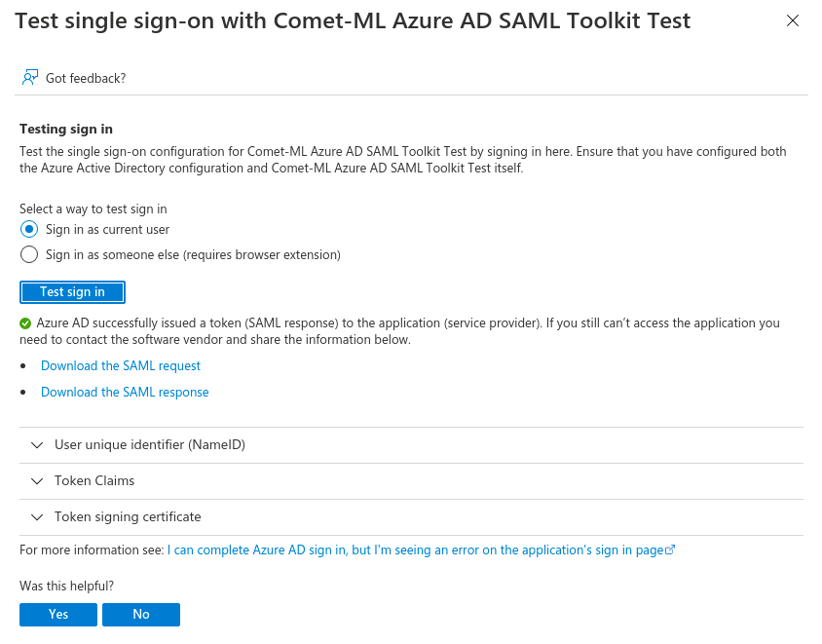Select Sign in as current user

[x=29, y=229]
